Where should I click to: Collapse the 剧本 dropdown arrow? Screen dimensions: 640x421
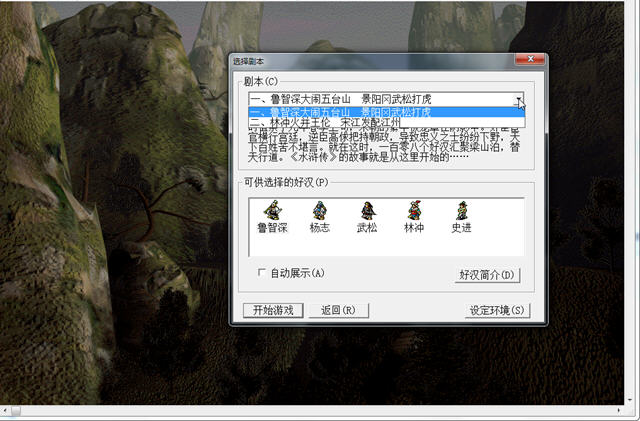pyautogui.click(x=518, y=99)
